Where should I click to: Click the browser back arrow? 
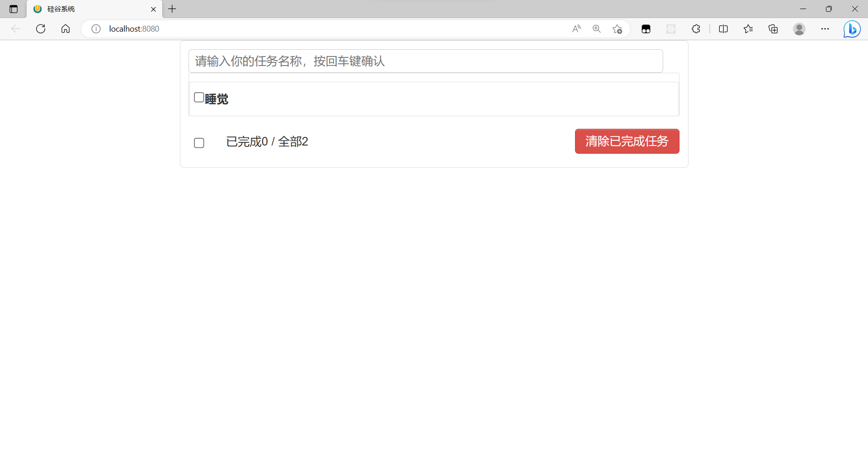point(16,29)
